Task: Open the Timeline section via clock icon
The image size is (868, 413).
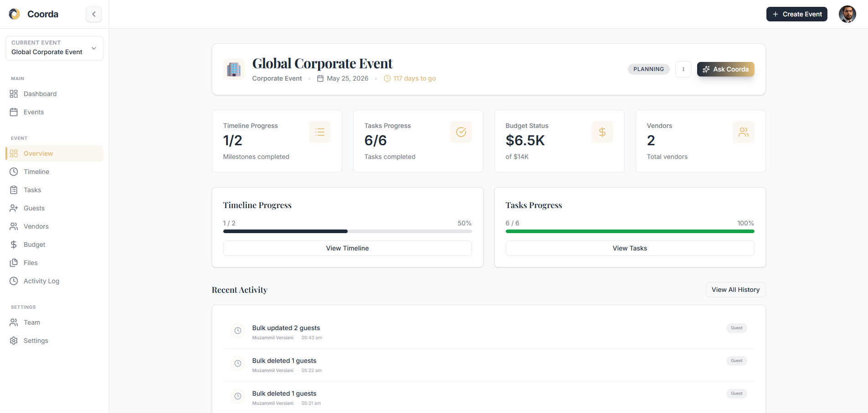Action: point(14,172)
